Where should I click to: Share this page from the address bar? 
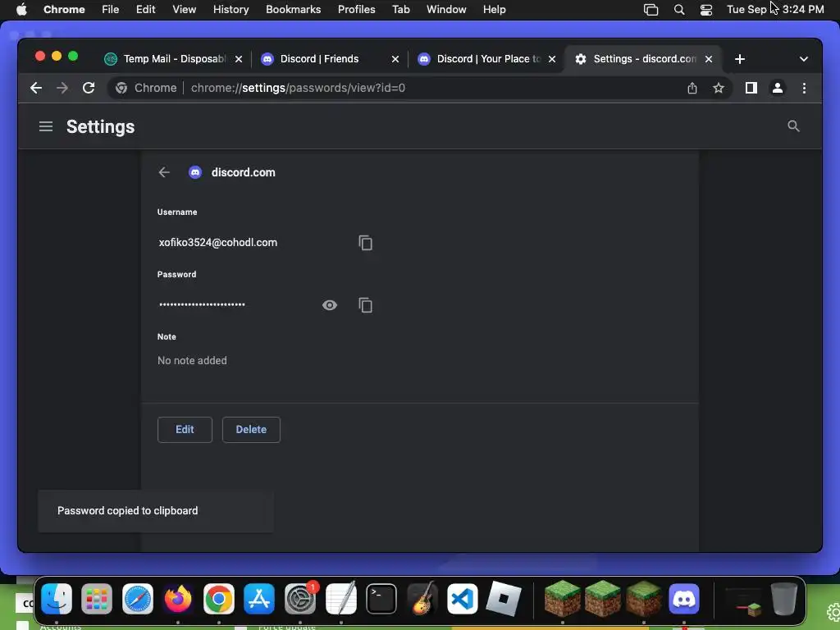click(692, 88)
